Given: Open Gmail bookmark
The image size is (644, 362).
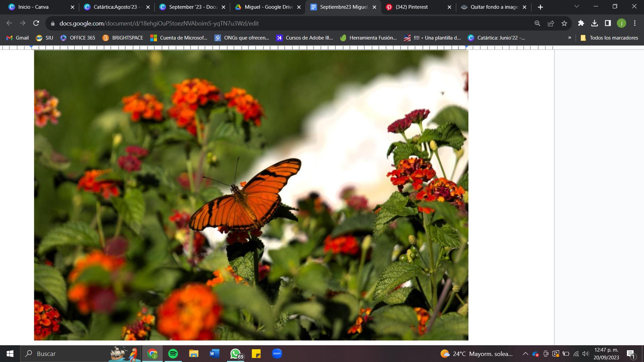Looking at the screenshot, I should (18, 38).
